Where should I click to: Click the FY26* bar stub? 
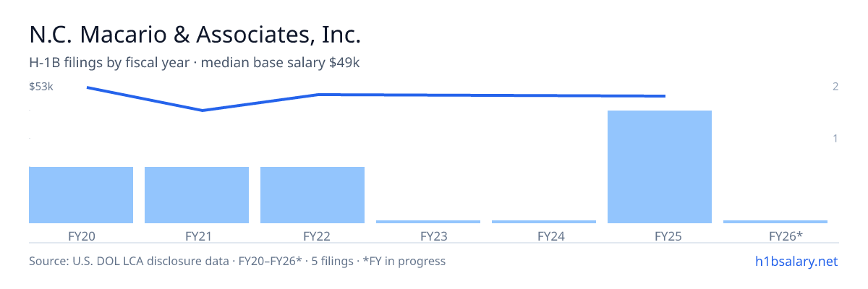(x=775, y=222)
